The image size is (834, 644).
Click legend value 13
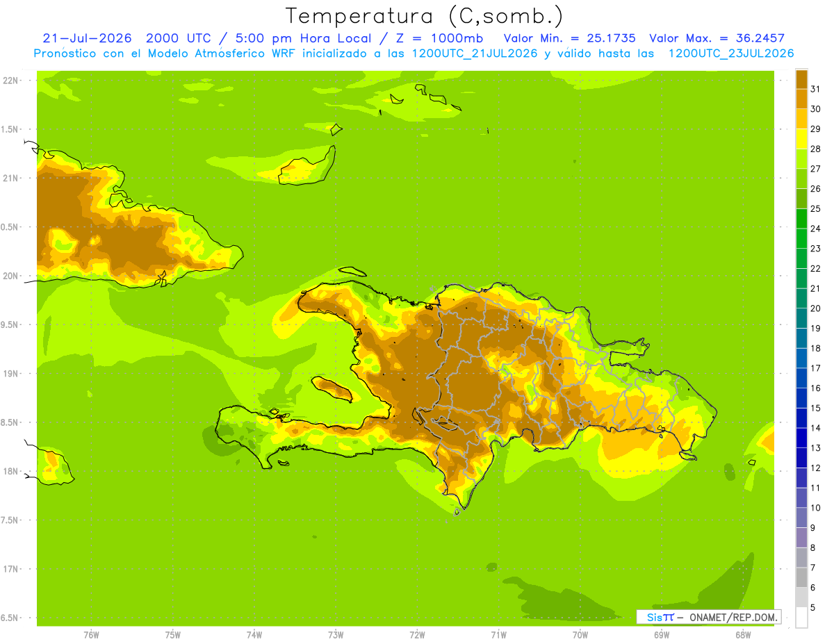coord(816,448)
